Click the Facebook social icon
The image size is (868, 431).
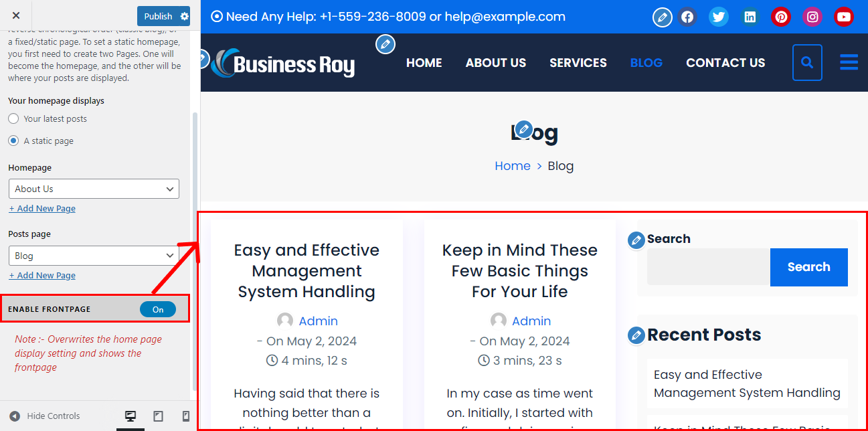pyautogui.click(x=687, y=17)
